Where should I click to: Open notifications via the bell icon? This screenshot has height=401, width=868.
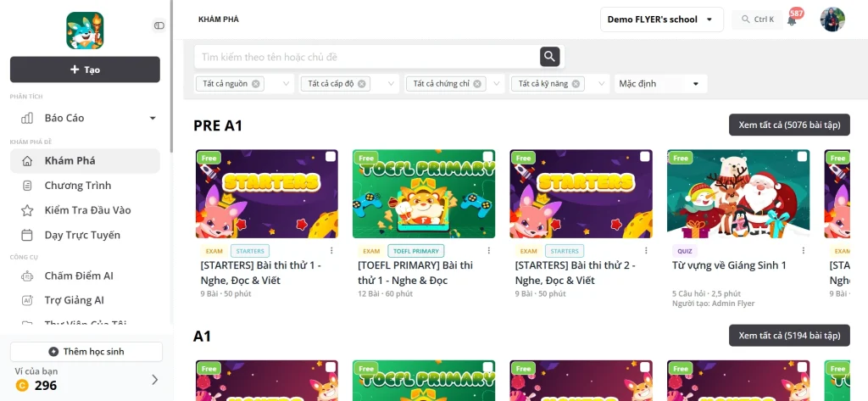792,20
